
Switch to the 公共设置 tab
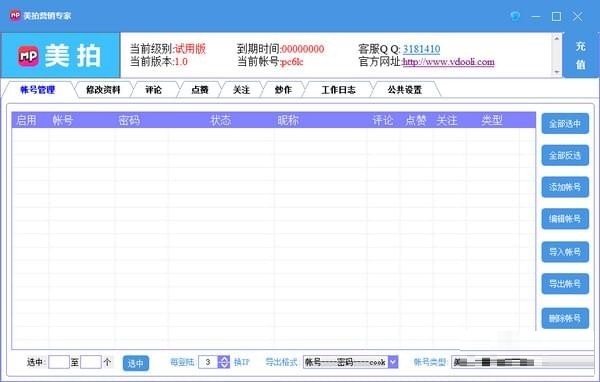[x=404, y=90]
